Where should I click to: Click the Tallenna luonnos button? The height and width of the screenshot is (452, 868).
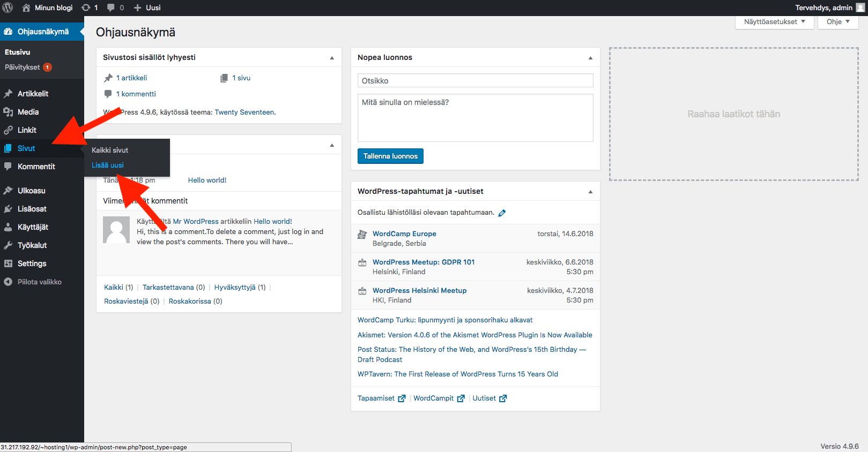tap(390, 156)
